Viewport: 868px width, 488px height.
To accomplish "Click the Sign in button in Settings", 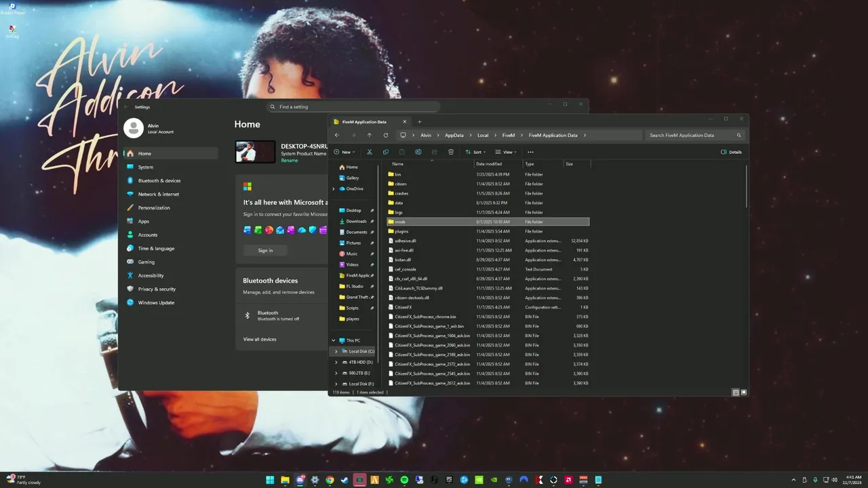I will [265, 250].
